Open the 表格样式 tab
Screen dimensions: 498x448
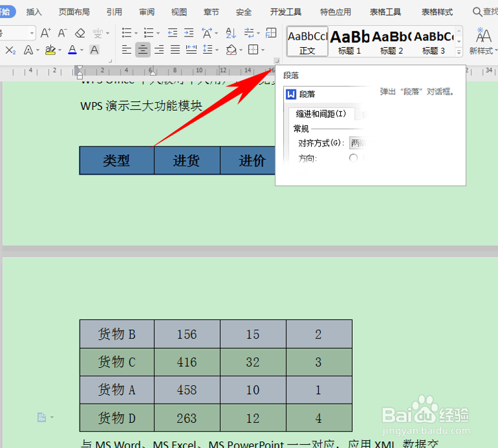click(x=437, y=12)
